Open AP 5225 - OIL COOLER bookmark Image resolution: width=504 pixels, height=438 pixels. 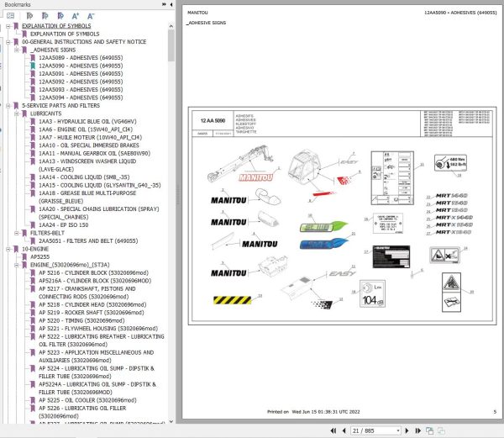[87, 400]
